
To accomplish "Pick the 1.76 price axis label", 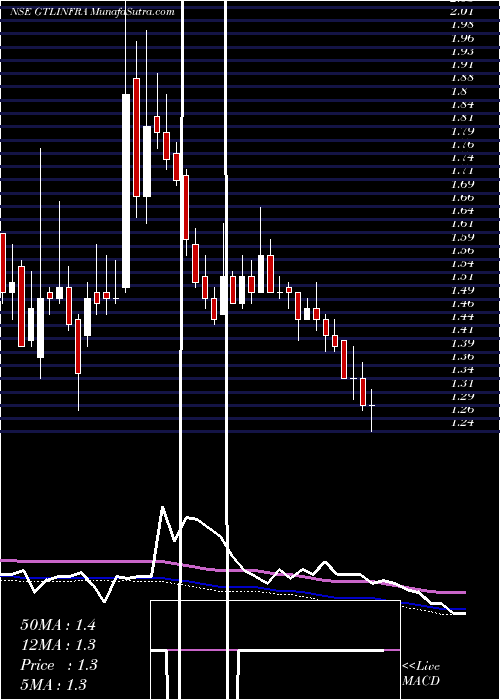I will pyautogui.click(x=462, y=144).
